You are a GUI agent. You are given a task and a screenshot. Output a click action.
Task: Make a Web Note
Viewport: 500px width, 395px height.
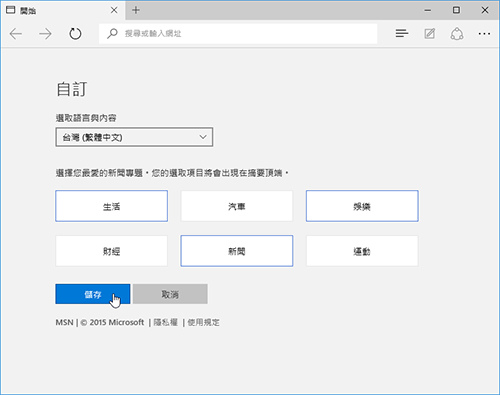[x=430, y=33]
